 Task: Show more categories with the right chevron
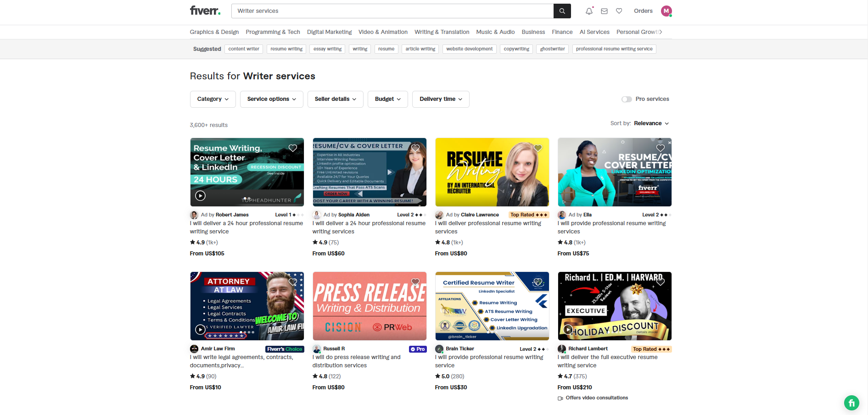click(661, 32)
